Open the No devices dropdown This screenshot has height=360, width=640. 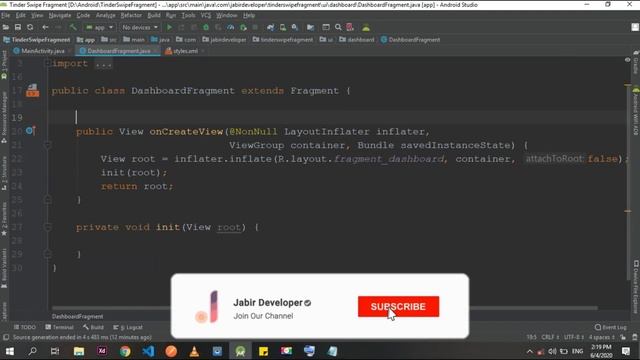click(139, 27)
